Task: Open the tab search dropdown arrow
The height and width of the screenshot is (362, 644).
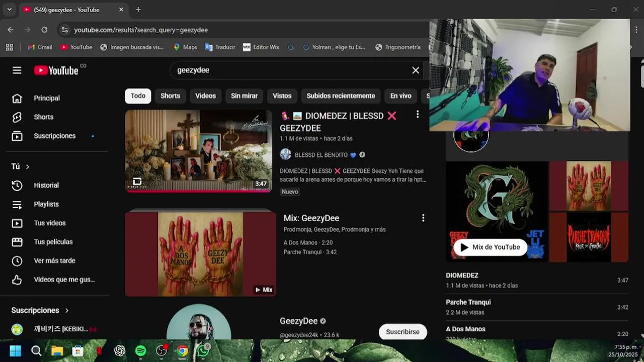Action: [x=9, y=10]
